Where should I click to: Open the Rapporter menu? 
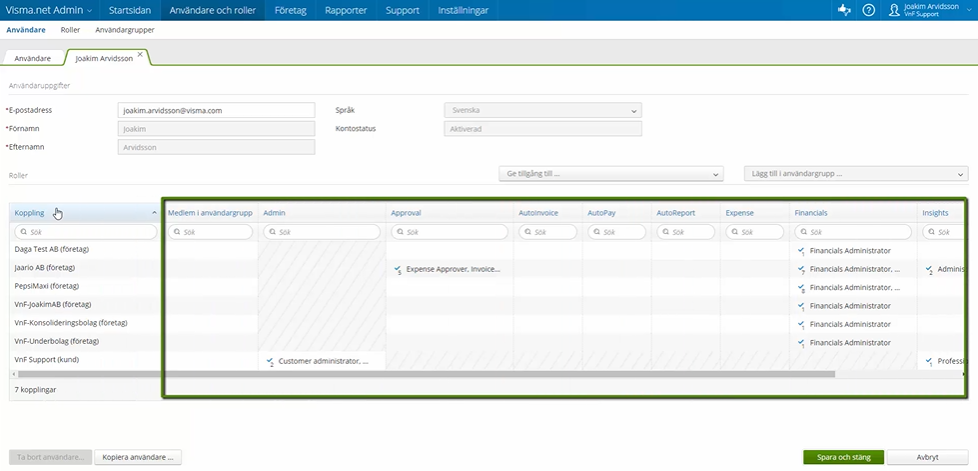click(346, 10)
